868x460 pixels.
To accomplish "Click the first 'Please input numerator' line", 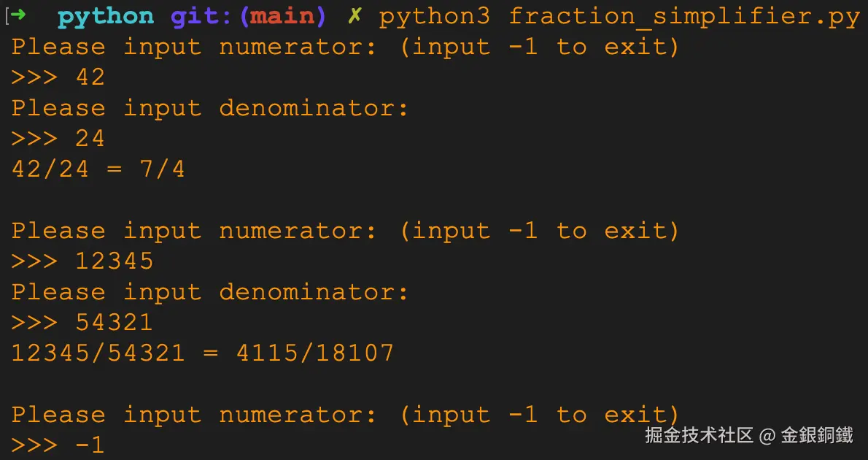I will coord(346,47).
